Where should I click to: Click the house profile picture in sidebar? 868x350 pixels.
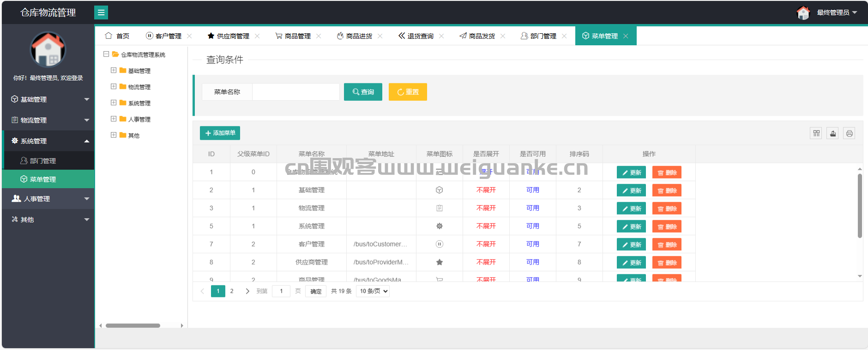tap(48, 49)
